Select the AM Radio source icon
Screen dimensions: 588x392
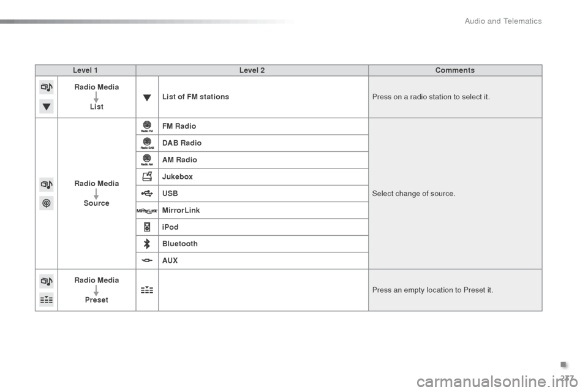(x=147, y=160)
